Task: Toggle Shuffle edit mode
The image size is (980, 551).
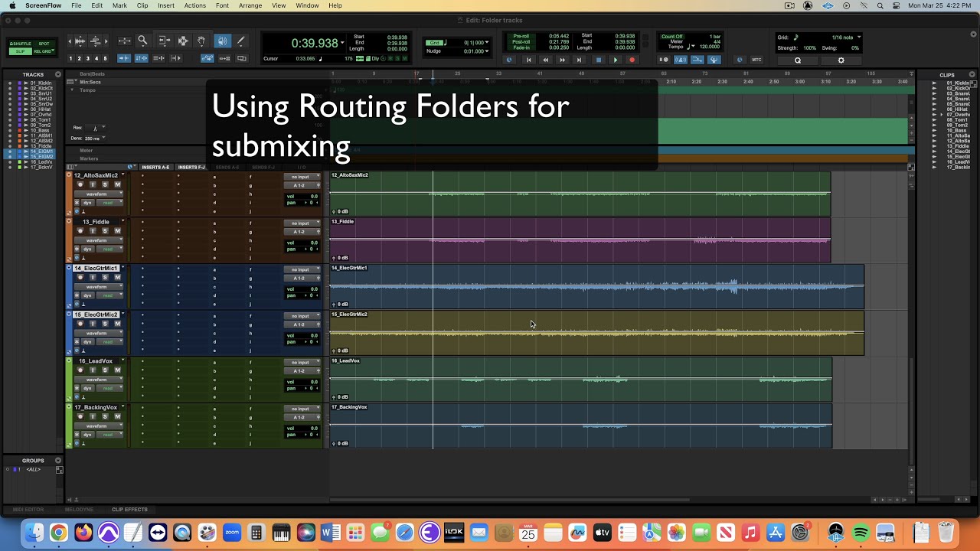Action: coord(21,44)
